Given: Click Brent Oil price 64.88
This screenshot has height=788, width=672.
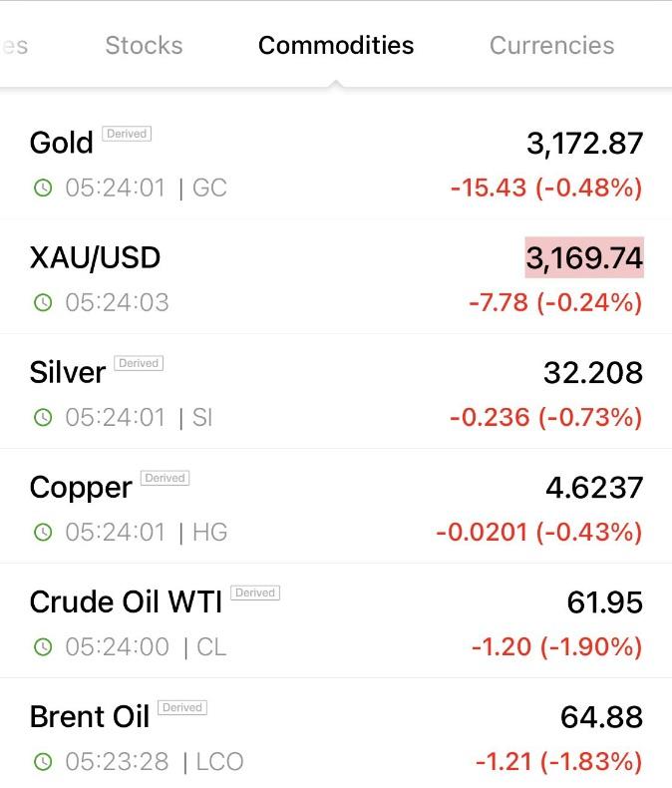Looking at the screenshot, I should click(x=601, y=716).
